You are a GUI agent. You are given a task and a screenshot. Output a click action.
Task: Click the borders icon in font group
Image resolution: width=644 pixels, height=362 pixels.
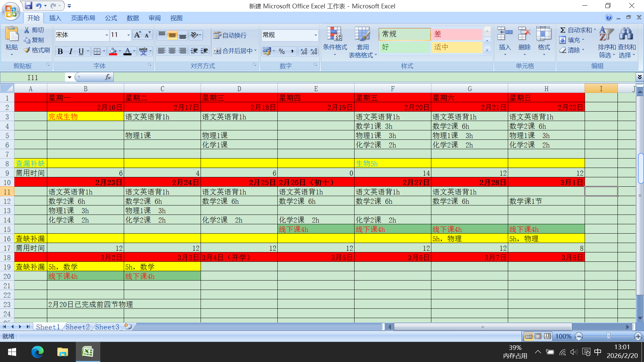coord(97,51)
